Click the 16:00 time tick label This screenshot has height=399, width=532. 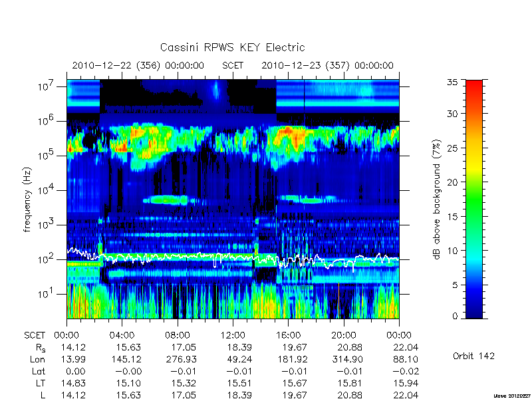(288, 336)
